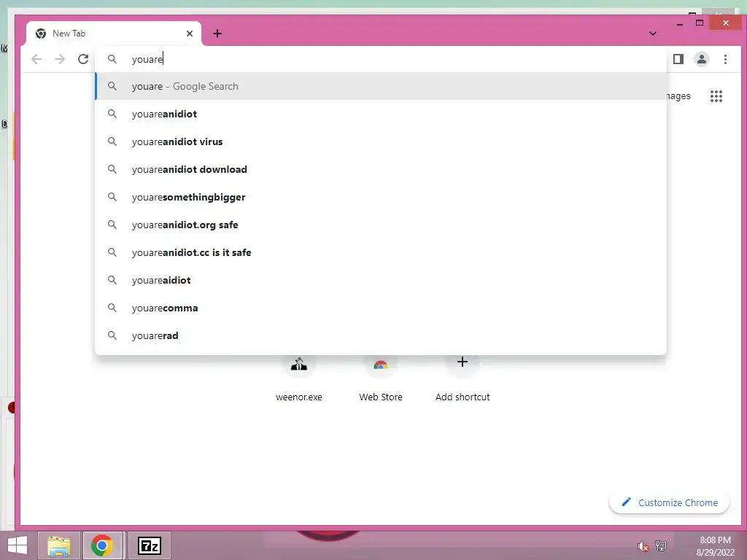This screenshot has width=747, height=560.
Task: Open 7-Zip from the taskbar
Action: 149,545
